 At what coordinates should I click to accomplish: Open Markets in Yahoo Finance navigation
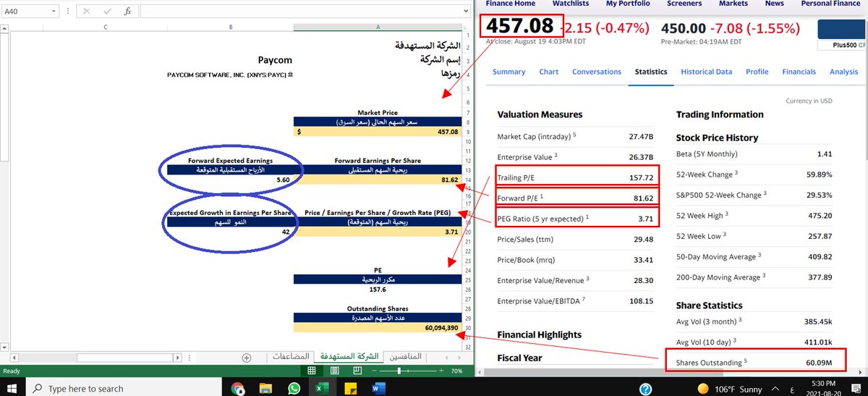[733, 4]
